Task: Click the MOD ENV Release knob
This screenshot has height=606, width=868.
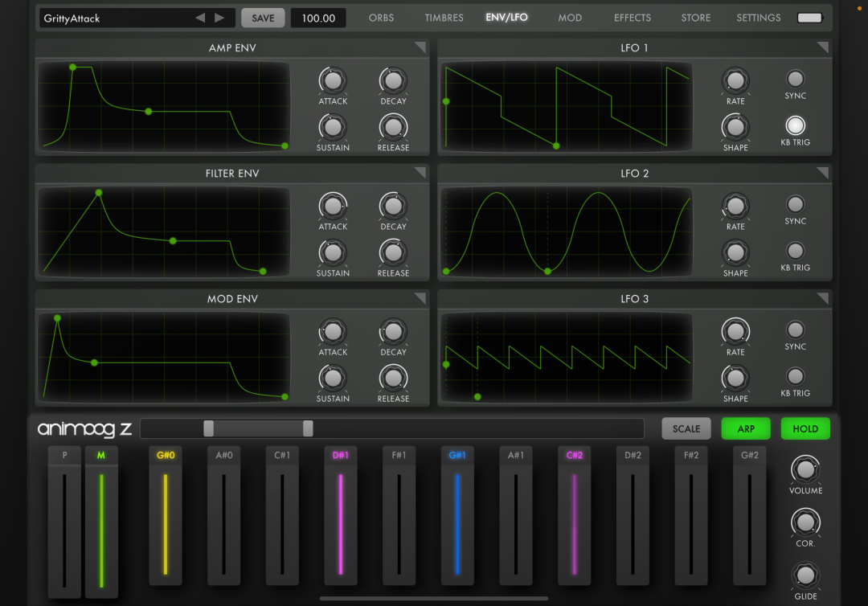Action: pyautogui.click(x=393, y=379)
